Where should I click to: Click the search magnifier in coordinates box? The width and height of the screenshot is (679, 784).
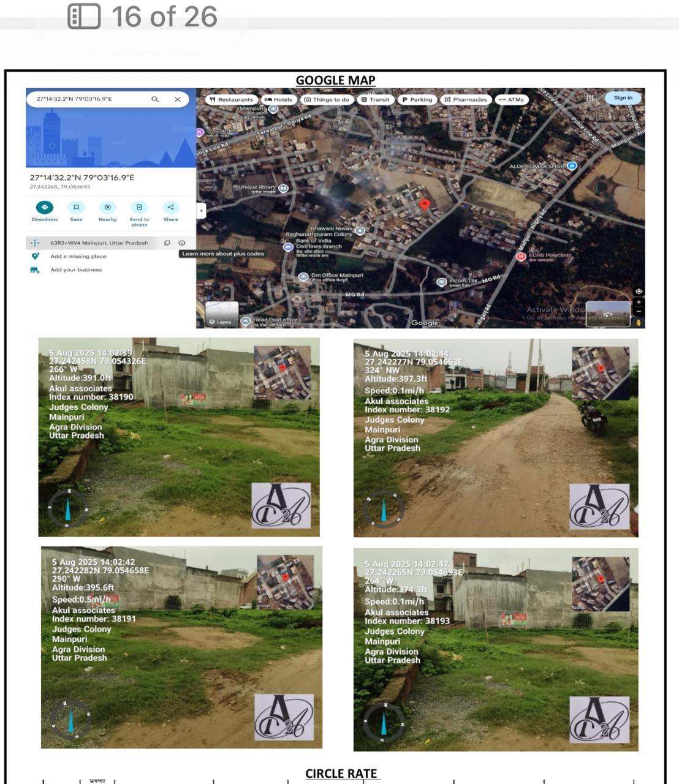[x=155, y=99]
